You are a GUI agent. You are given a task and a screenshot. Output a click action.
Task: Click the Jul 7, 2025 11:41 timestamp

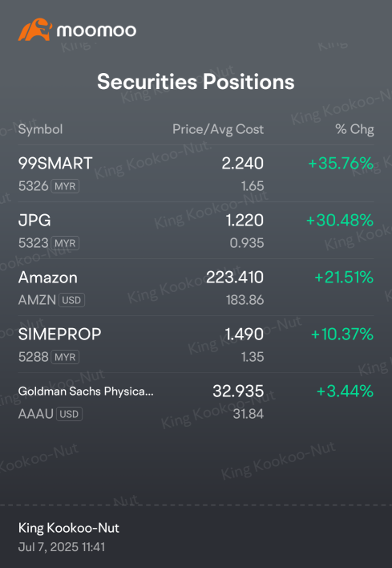click(x=62, y=547)
